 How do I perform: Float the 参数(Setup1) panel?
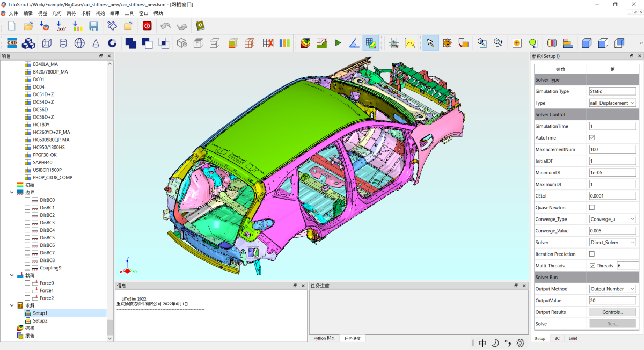click(x=632, y=56)
